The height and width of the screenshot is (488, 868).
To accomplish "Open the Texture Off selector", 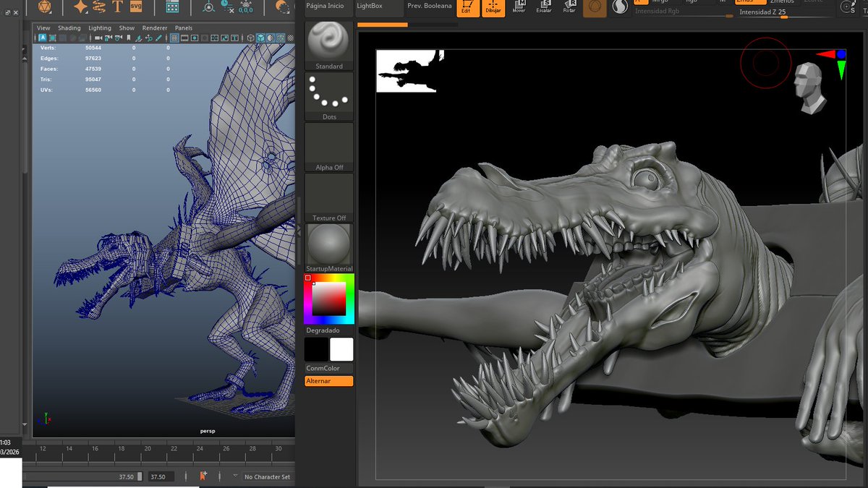I will pos(329,197).
